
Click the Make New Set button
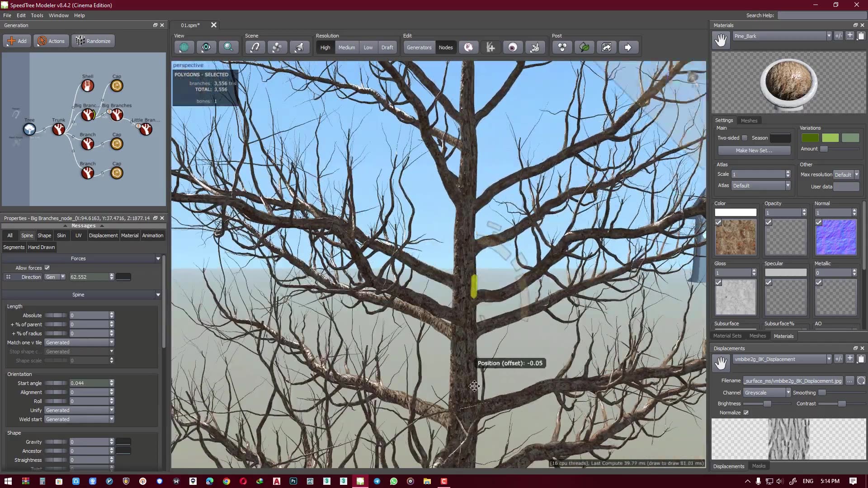tap(753, 150)
